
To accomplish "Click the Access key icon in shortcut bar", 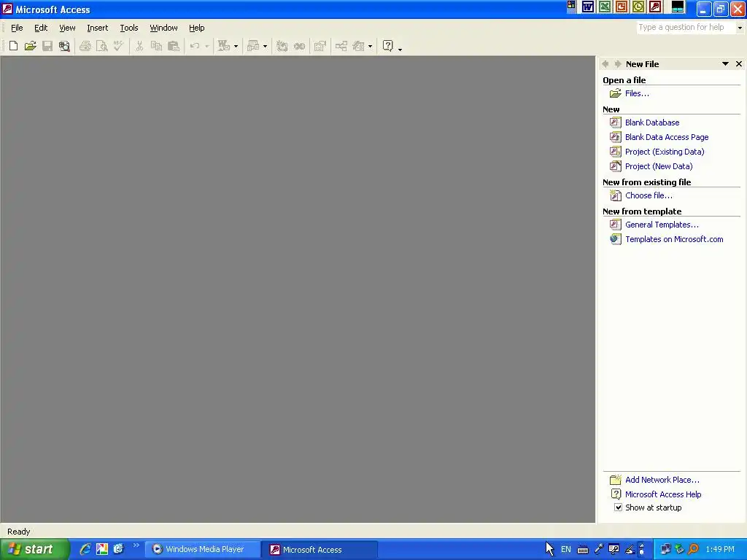I will (x=655, y=7).
